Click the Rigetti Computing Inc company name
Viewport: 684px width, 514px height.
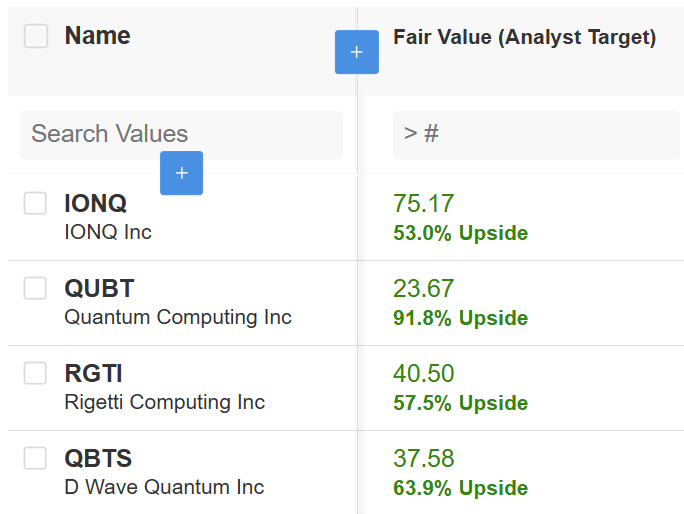coord(165,402)
